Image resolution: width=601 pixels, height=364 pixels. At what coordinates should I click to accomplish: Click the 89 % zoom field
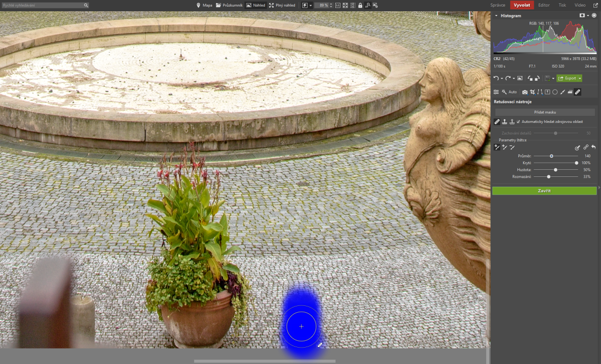click(322, 5)
